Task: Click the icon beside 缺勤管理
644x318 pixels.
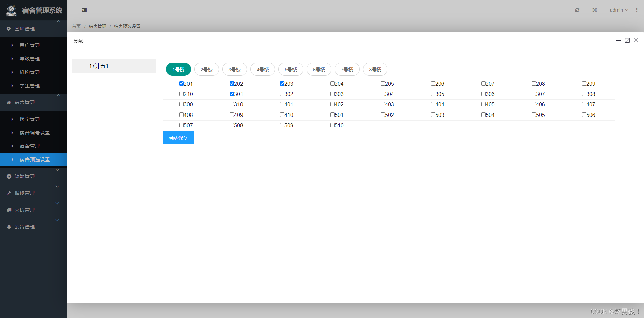Action: pos(9,176)
